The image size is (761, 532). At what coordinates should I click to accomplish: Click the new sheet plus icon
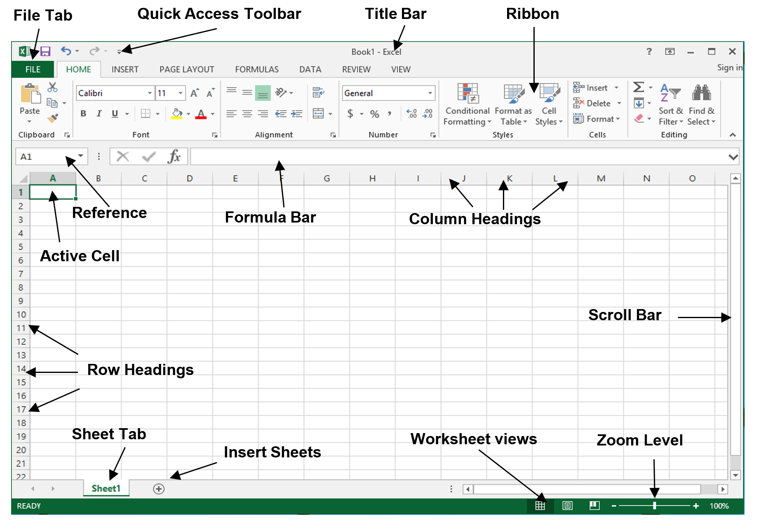(x=159, y=489)
